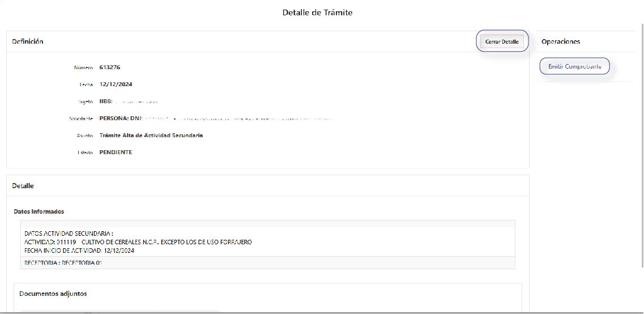Click the DATOS ACTIVIDAD SECUNDARIA line
Viewport: 644px width, 314px height.
[69, 233]
